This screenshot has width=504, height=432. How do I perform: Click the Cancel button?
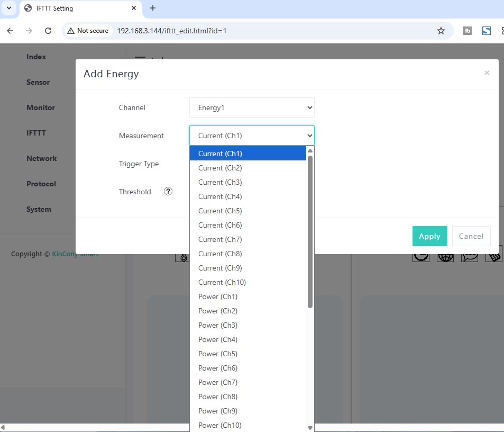click(471, 236)
